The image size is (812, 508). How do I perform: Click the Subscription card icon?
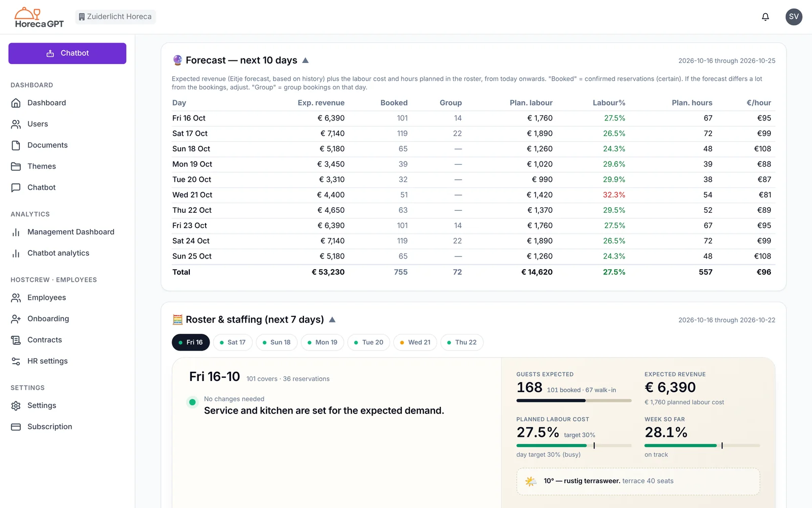16,427
